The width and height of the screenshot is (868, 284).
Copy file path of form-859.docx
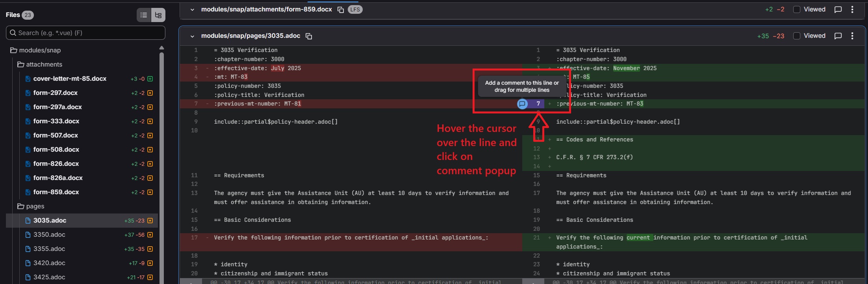(x=341, y=10)
